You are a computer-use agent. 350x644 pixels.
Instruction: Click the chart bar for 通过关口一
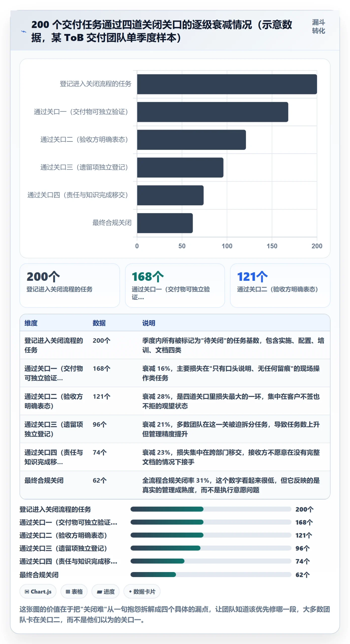tap(213, 112)
